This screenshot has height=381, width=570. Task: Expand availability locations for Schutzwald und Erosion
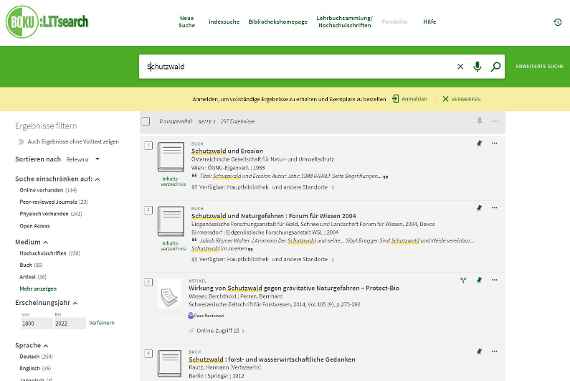click(x=262, y=187)
